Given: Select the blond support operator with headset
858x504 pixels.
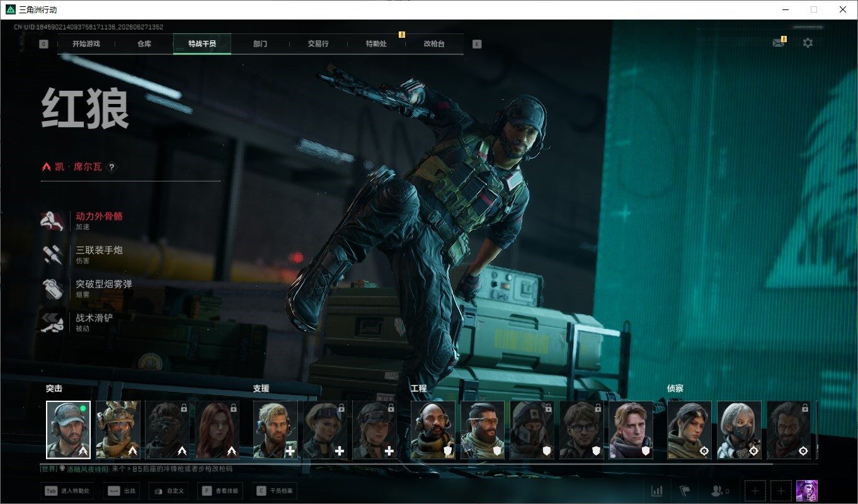Looking at the screenshot, I should click(x=275, y=430).
